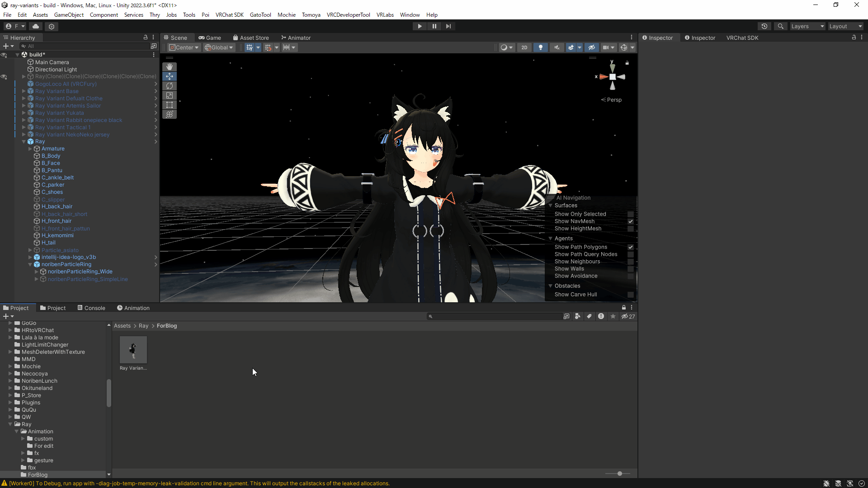Screen dimensions: 868x488
Task: Select the Rect transform tool
Action: tap(170, 105)
